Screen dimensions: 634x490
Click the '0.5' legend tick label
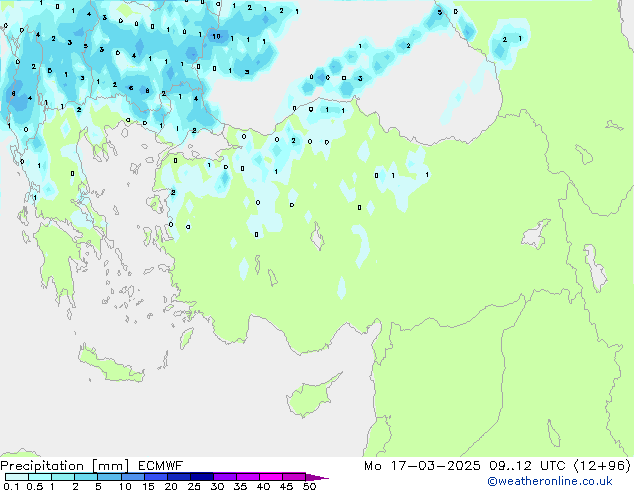click(35, 486)
